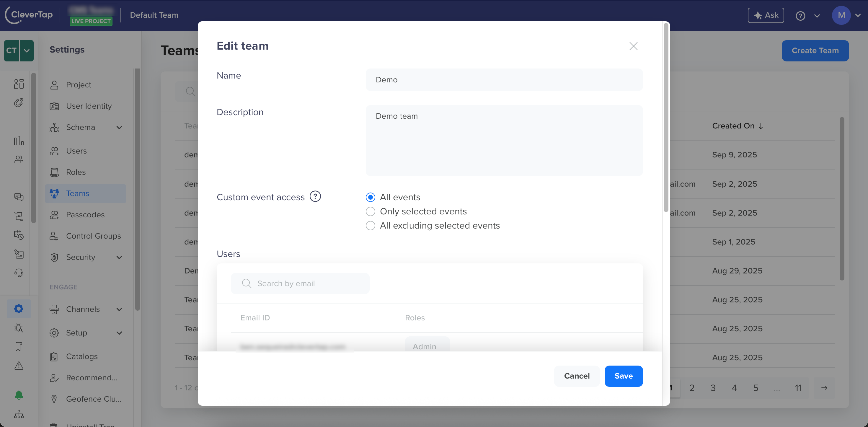Image resolution: width=868 pixels, height=427 pixels.
Task: Click the headset support icon in left rail
Action: (19, 273)
